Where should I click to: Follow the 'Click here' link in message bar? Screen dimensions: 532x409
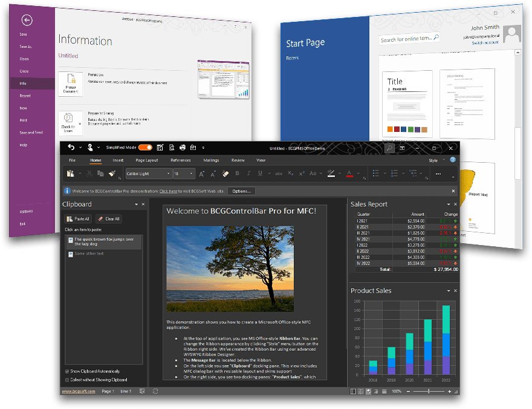[168, 191]
